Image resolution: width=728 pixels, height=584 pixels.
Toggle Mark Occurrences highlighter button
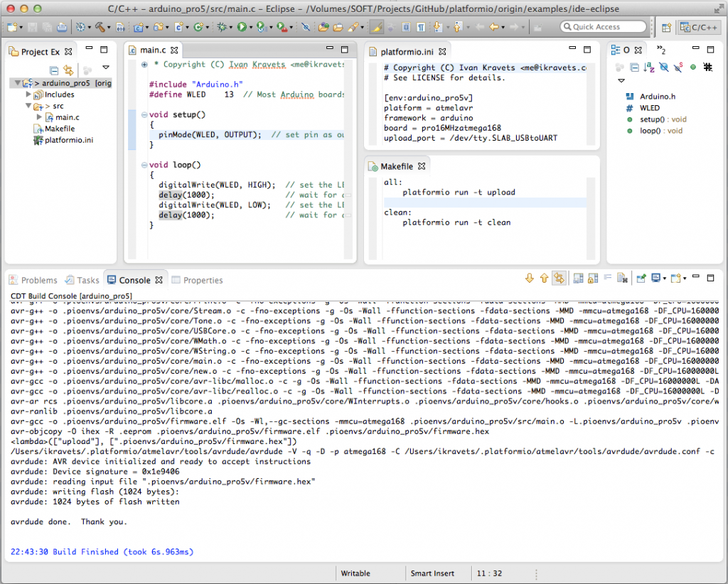[377, 28]
